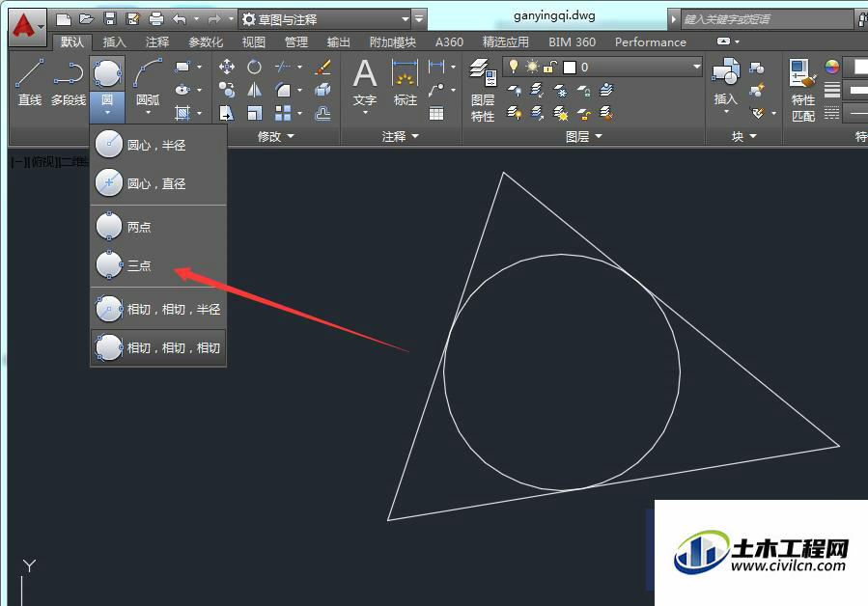
Task: Click the Mirror tool icon
Action: coord(254,90)
